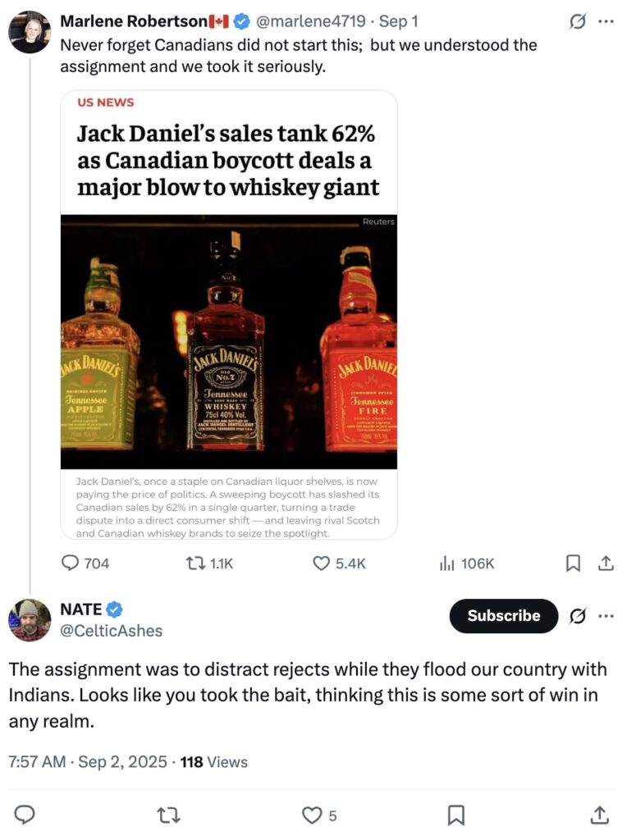Bookmark Marlene Robertson's post
Screen dimensions: 627x840
coord(573,563)
